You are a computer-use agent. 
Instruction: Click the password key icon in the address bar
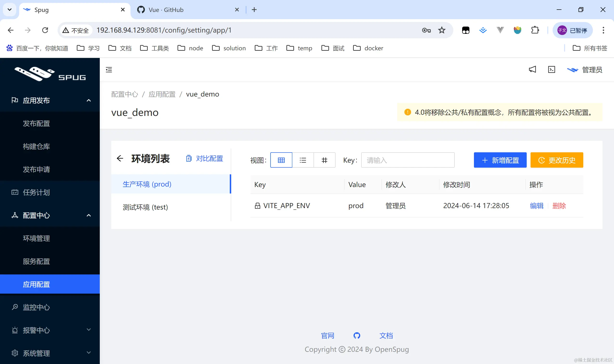tap(426, 30)
